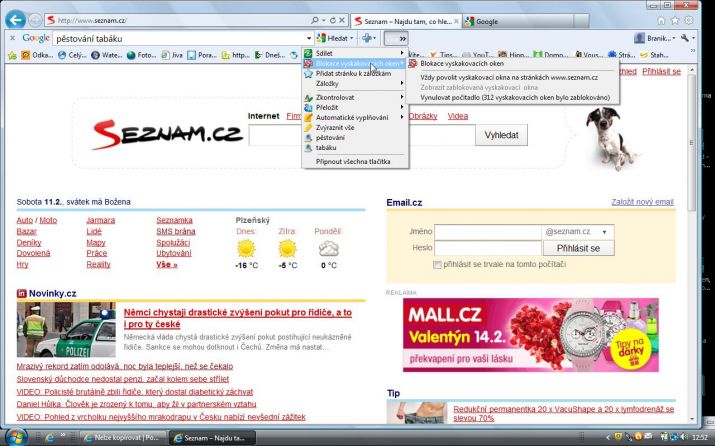Open the Tools gear icon
The image size is (715, 446).
(x=689, y=21)
